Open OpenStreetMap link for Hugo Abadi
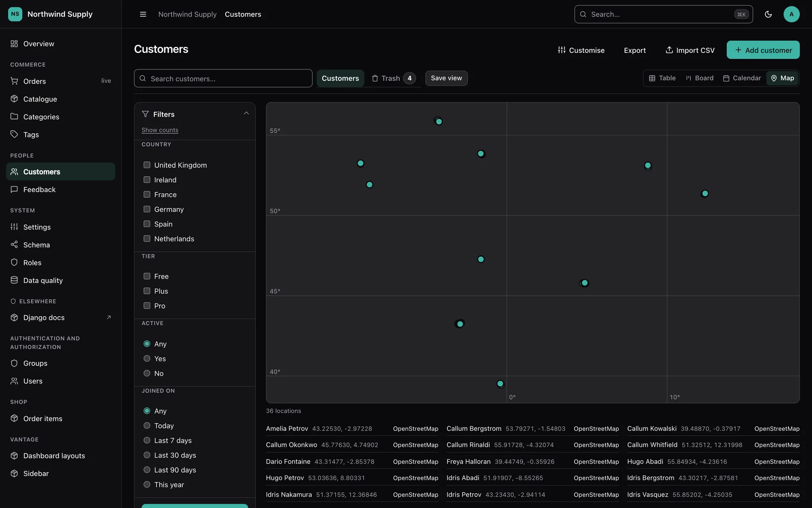812x508 pixels. click(777, 462)
